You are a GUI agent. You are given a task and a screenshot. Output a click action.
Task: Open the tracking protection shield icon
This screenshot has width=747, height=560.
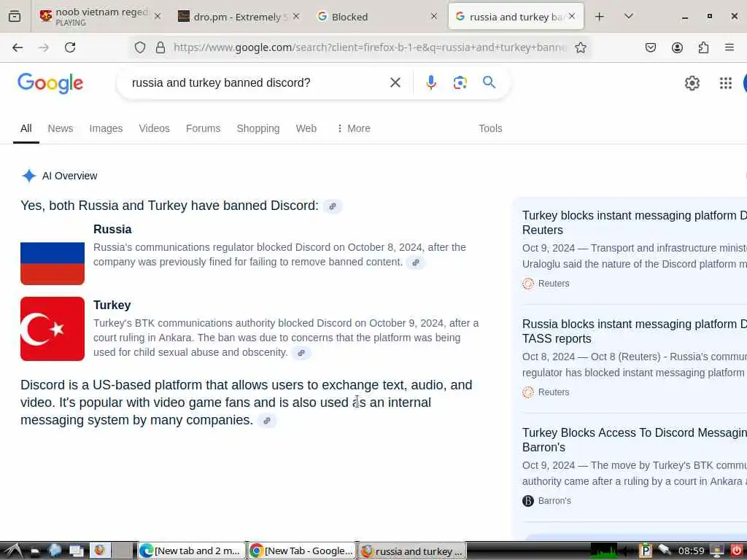click(x=139, y=47)
